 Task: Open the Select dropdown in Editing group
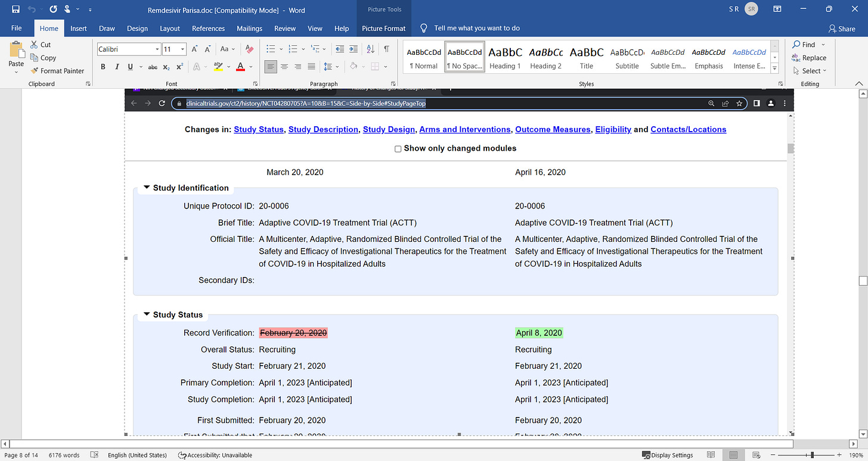click(810, 71)
